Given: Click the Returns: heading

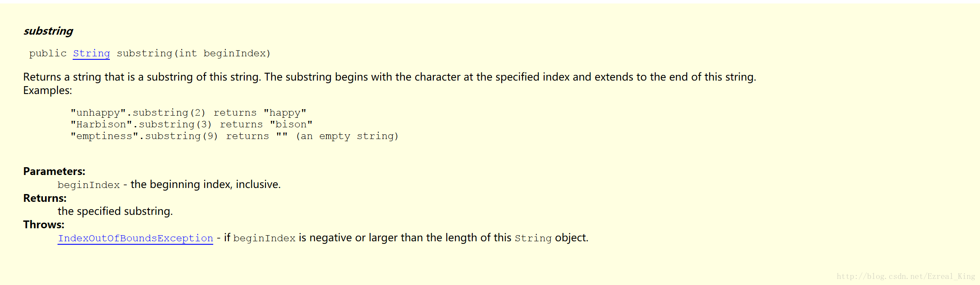Looking at the screenshot, I should coord(45,198).
